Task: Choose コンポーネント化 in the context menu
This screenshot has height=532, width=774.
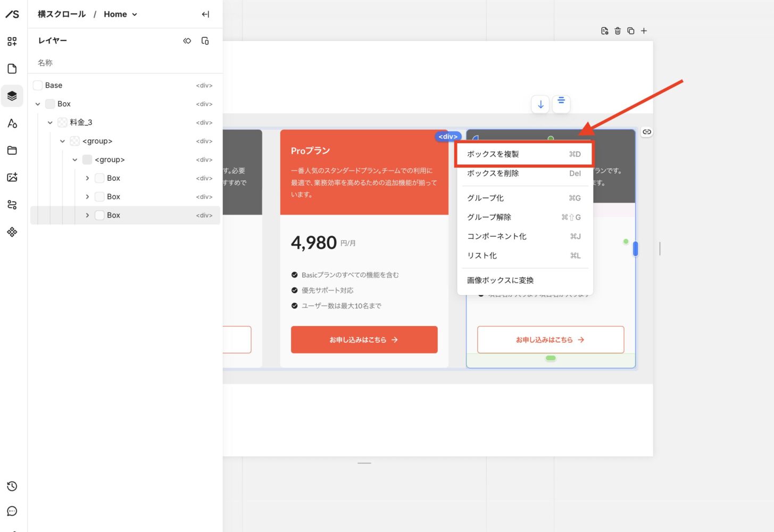Action: click(523, 236)
